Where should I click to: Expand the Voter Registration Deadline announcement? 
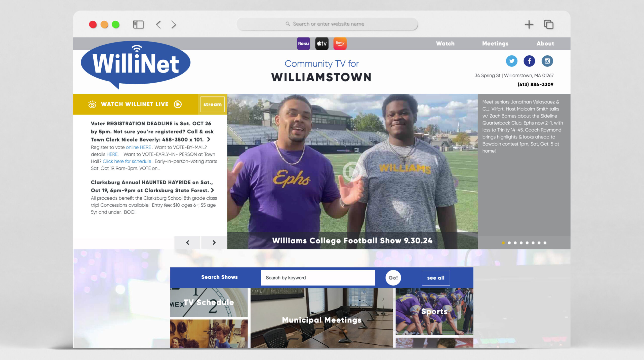pyautogui.click(x=209, y=139)
